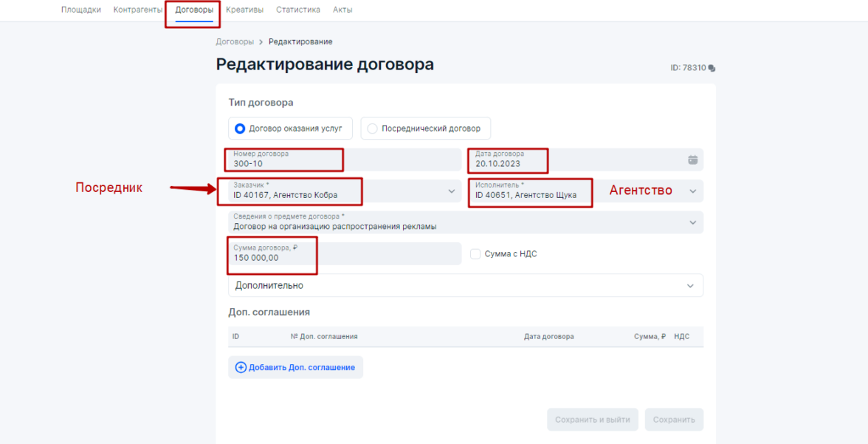Click the Дата договора field
The image size is (868, 444).
[587, 160]
